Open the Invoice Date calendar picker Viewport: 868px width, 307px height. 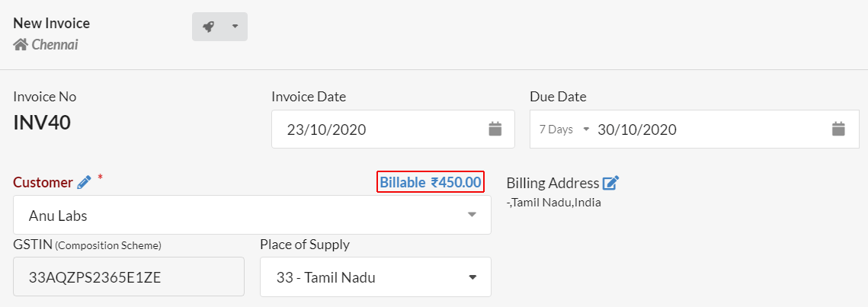click(x=495, y=130)
